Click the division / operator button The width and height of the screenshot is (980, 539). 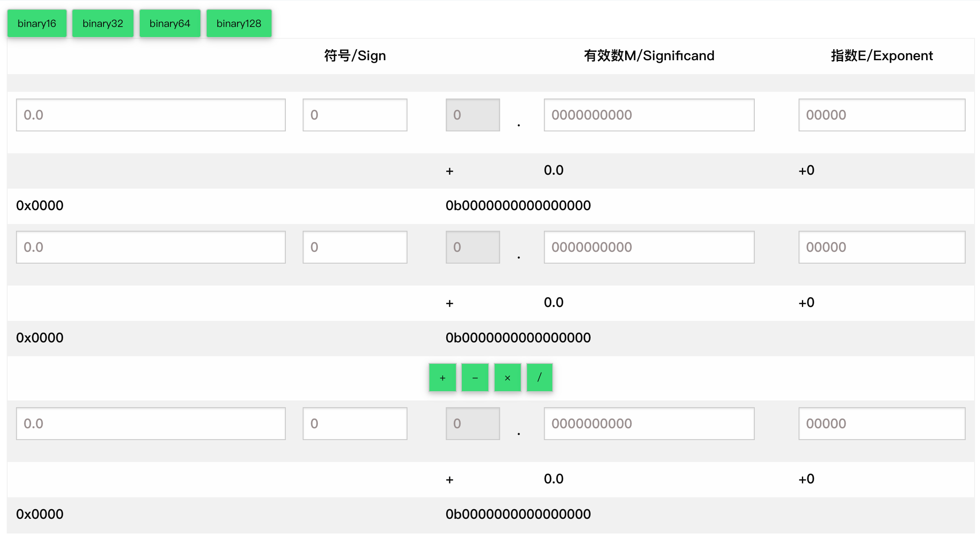tap(539, 378)
